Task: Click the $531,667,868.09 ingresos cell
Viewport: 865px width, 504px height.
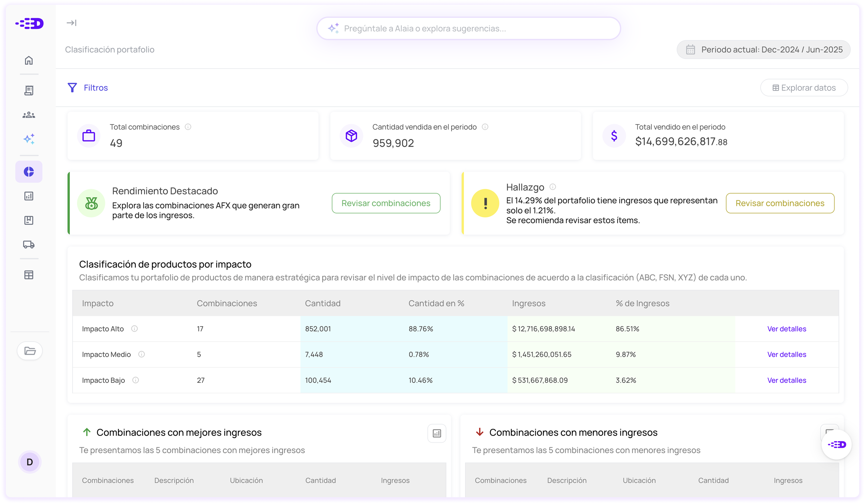Action: point(540,380)
